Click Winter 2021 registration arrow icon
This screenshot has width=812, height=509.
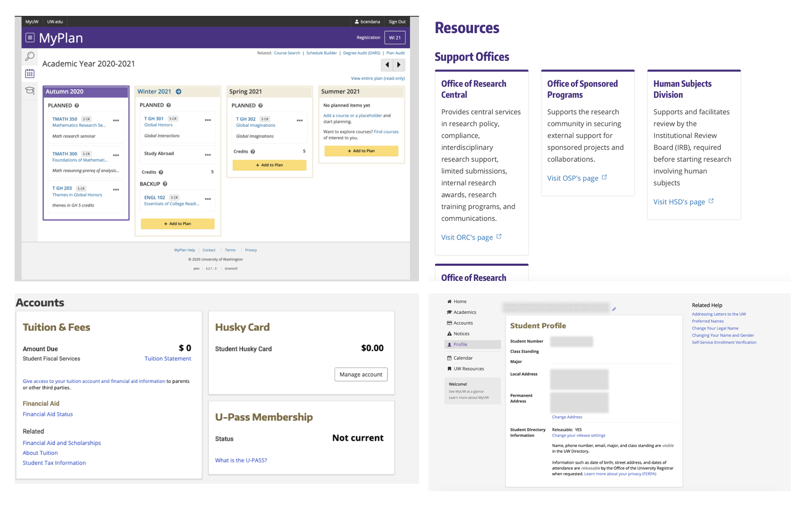pyautogui.click(x=178, y=91)
